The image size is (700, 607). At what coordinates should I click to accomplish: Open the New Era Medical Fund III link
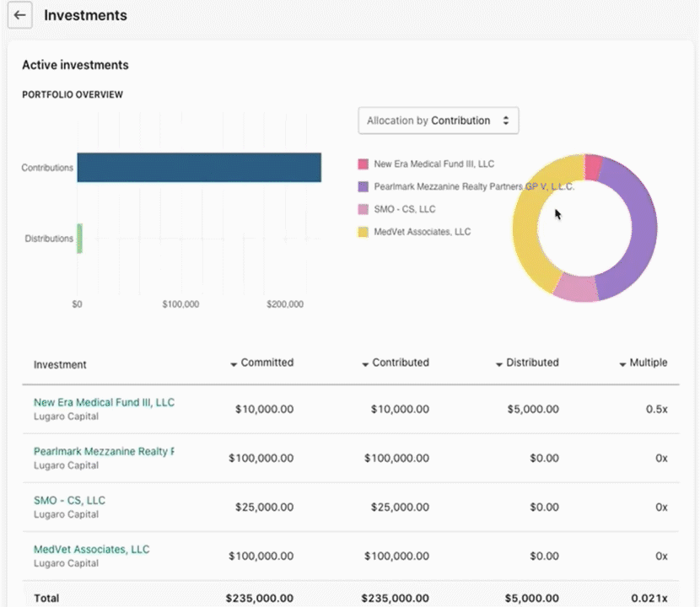104,402
